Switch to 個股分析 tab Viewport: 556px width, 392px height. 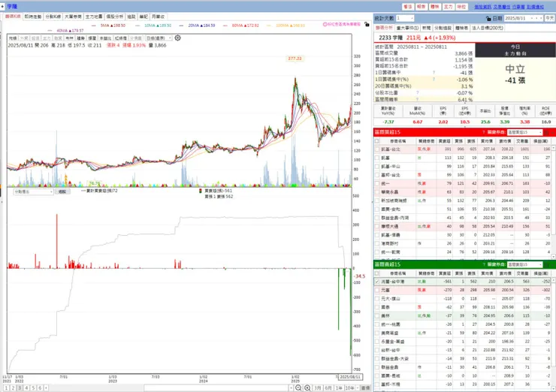tap(114, 17)
